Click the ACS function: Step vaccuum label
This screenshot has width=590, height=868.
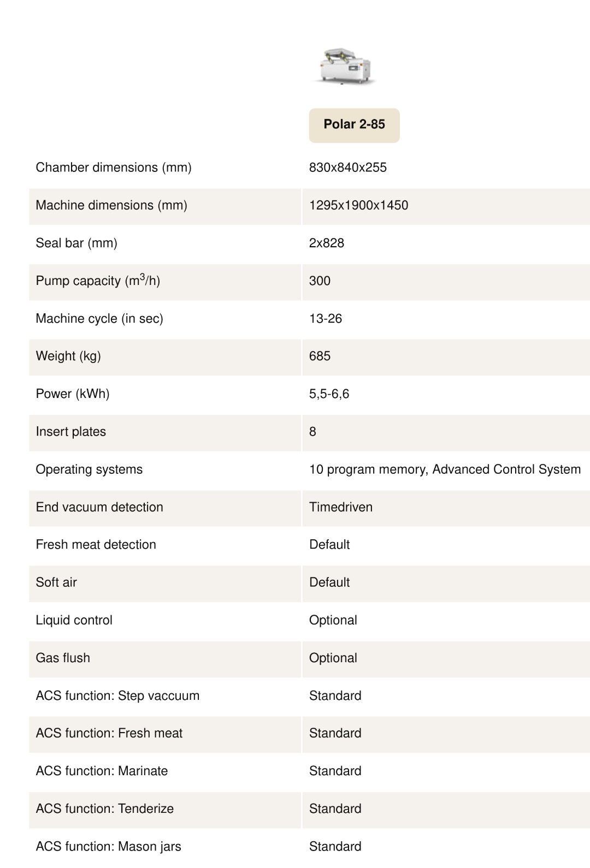(117, 695)
